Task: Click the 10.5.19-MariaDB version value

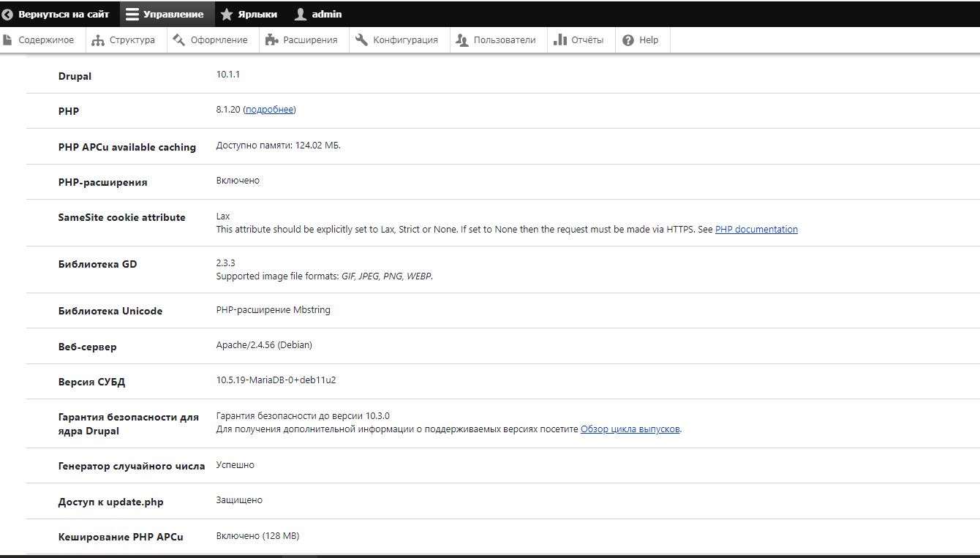Action: [x=276, y=380]
